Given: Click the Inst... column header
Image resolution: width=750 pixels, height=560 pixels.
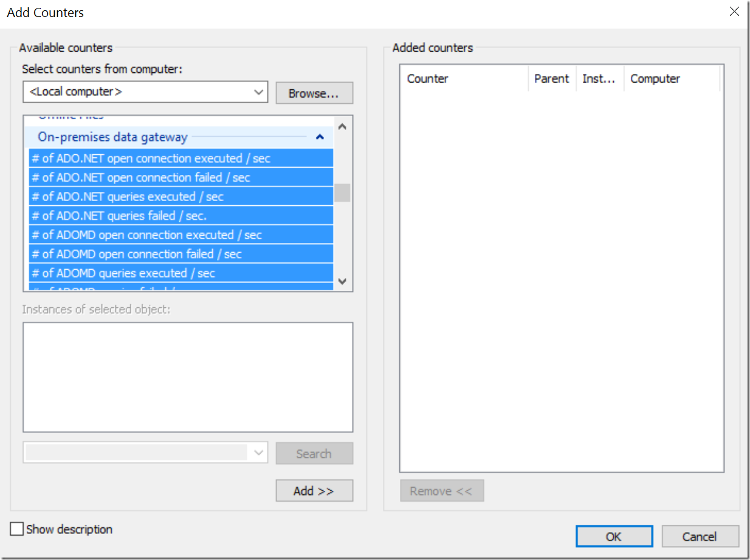Looking at the screenshot, I should [599, 79].
